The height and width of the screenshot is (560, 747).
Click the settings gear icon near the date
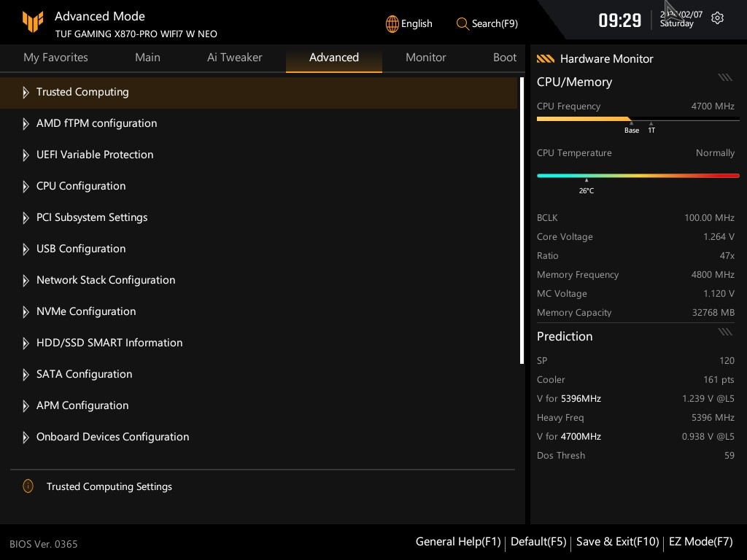pyautogui.click(x=717, y=18)
